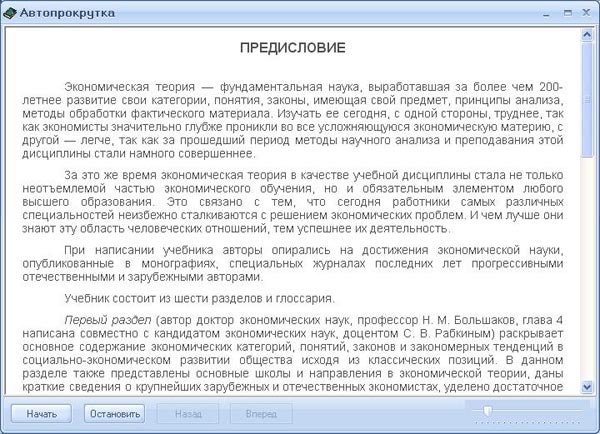Click the Автопрокрутка window title text
This screenshot has width=600, height=434.
[x=67, y=13]
